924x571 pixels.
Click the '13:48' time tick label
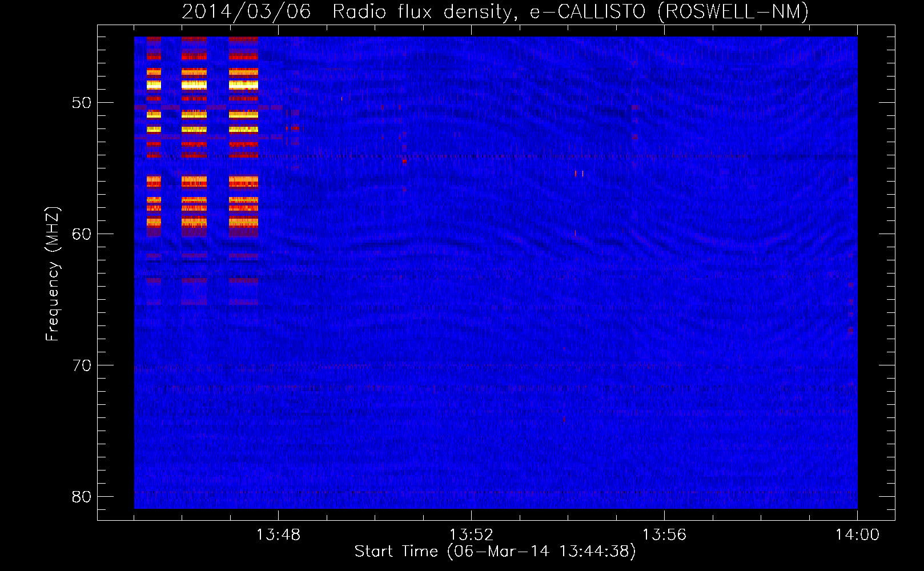coord(278,535)
